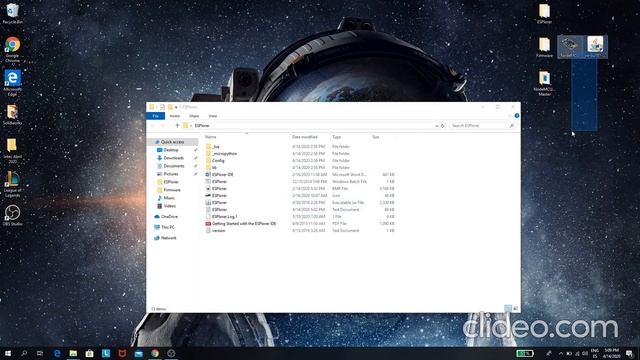640x360 pixels.
Task: Sort files by Type column
Action: [337, 137]
